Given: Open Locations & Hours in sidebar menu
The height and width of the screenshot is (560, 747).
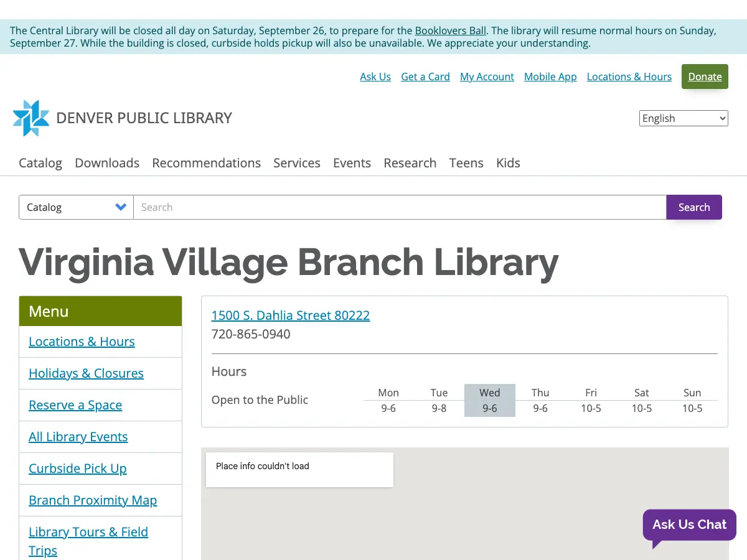Looking at the screenshot, I should pyautogui.click(x=82, y=342).
